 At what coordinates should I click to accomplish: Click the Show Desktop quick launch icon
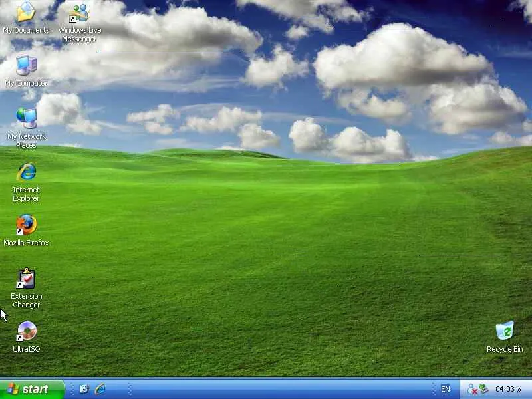point(84,389)
